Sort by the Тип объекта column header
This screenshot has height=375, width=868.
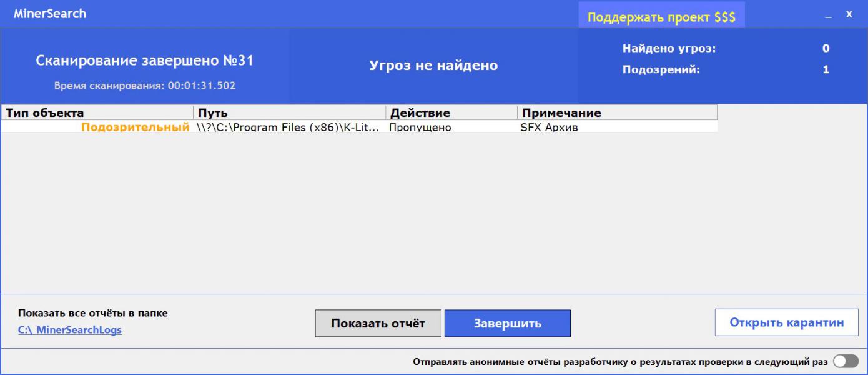point(97,113)
